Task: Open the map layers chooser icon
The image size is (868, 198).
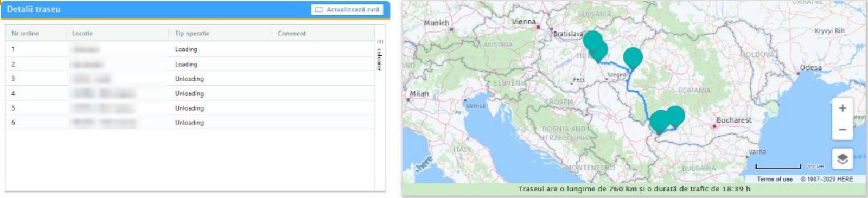Action: pyautogui.click(x=842, y=159)
